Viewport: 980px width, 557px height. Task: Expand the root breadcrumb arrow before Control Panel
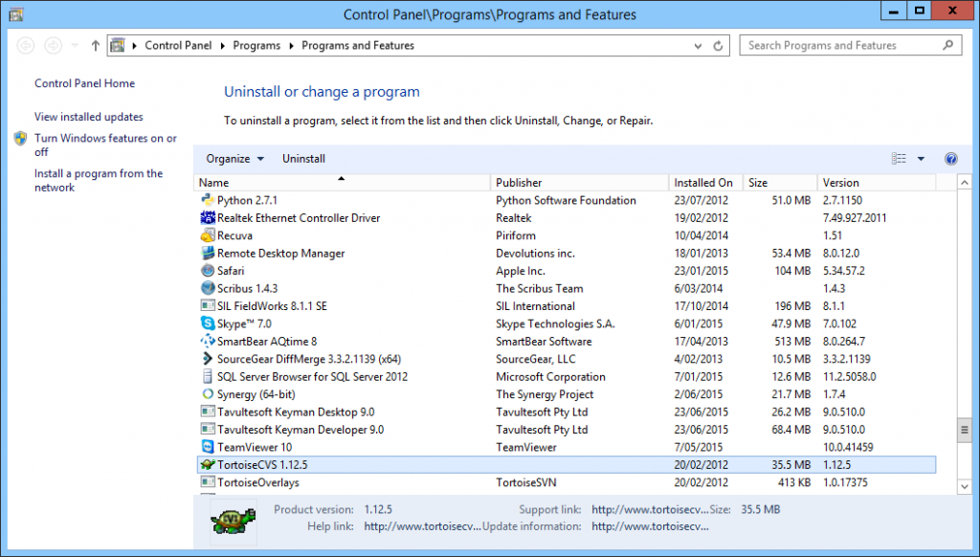[134, 46]
